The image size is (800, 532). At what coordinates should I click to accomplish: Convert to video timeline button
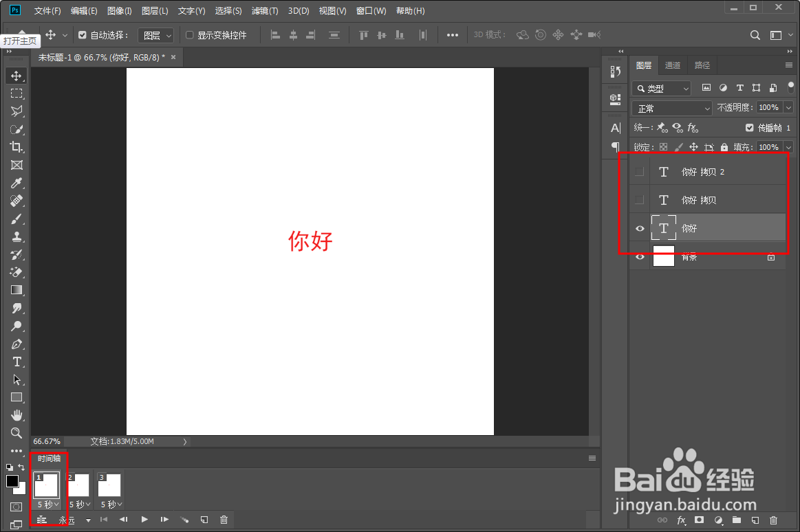[42, 520]
